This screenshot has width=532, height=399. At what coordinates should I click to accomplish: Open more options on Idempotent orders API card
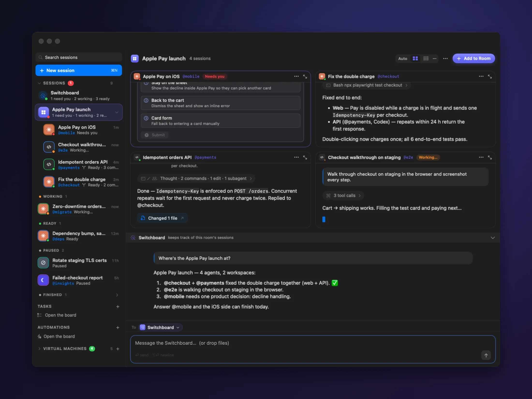pyautogui.click(x=296, y=157)
